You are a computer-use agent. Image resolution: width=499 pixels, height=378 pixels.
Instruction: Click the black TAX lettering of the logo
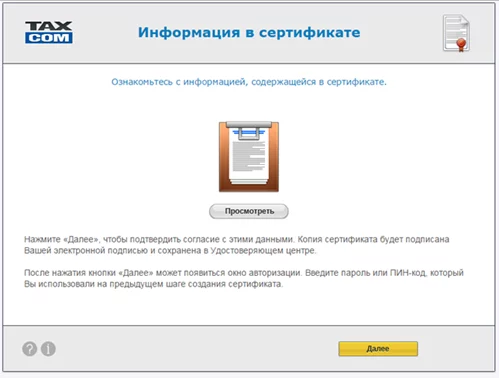coord(49,26)
